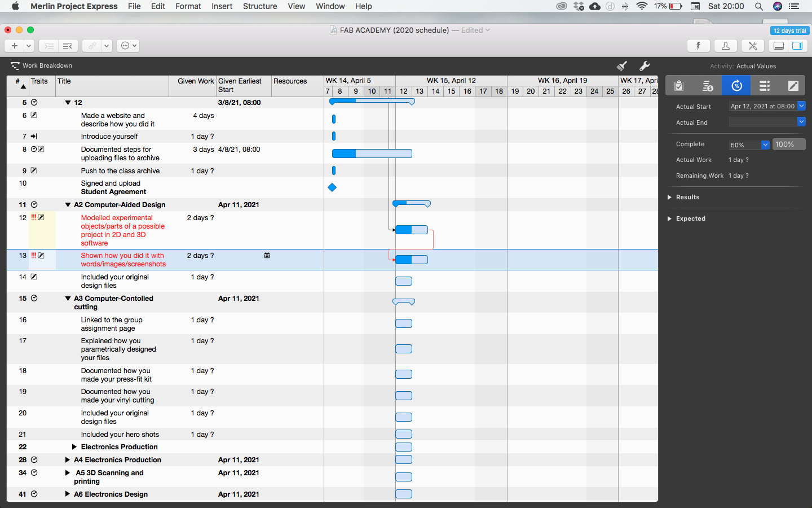Click the Gantt bar for Shown how you did it row 13
Viewport: 812px width, 508px height.
412,260
